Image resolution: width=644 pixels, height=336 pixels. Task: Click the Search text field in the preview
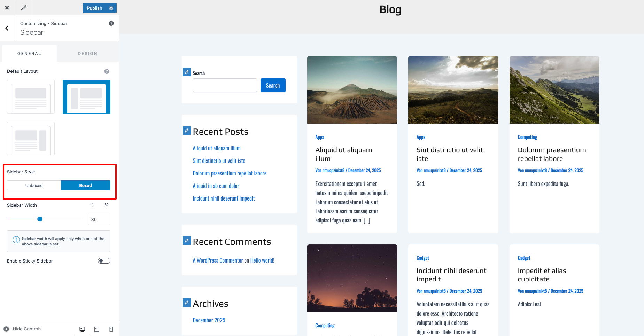coord(225,85)
